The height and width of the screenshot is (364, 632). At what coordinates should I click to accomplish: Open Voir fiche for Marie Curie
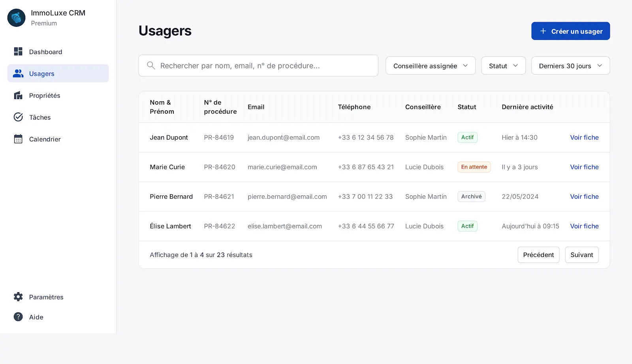584,167
